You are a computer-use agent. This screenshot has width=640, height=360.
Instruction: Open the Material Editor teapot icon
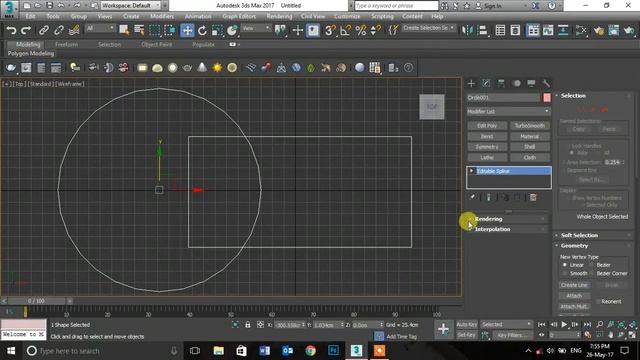[x=581, y=30]
